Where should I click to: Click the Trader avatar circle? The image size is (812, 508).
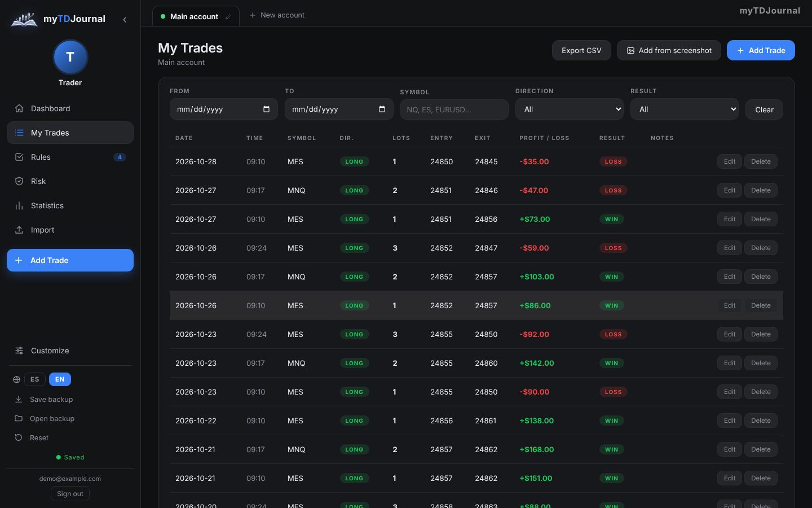tap(70, 57)
